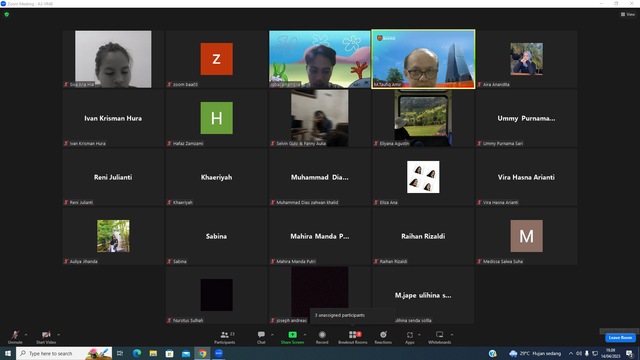Select Hafaz Zamzami's H avatar

[x=216, y=118]
